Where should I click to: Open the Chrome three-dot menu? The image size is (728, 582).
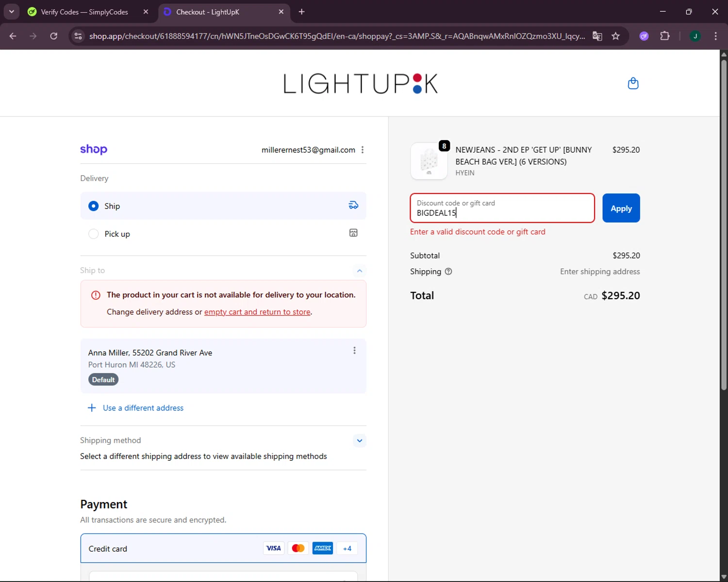click(x=715, y=36)
